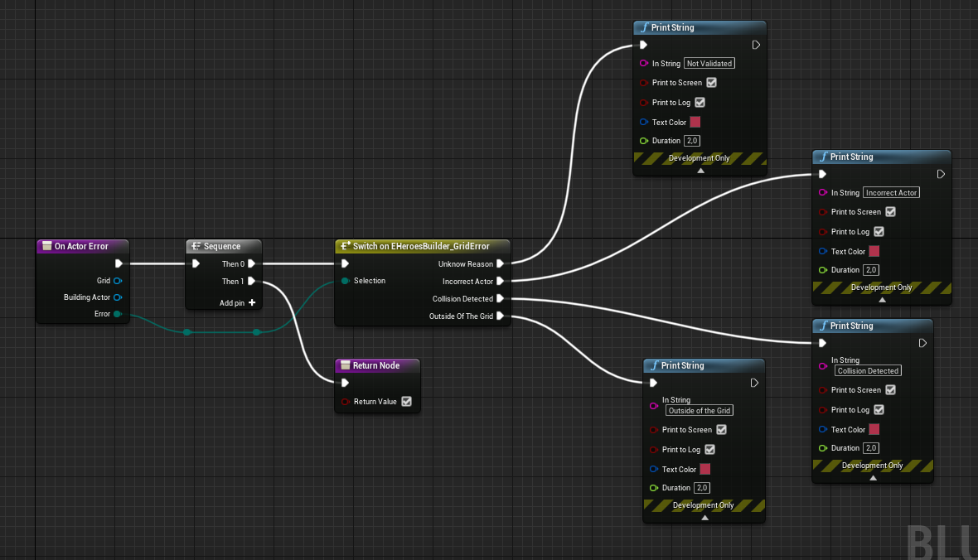Toggle Print to Screen on the top Print String
The image size is (978, 560).
pyautogui.click(x=711, y=83)
